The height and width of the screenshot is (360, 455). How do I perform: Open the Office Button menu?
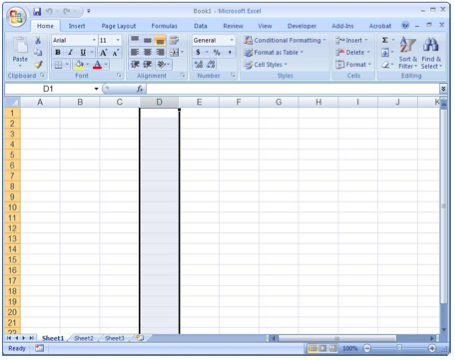click(16, 16)
